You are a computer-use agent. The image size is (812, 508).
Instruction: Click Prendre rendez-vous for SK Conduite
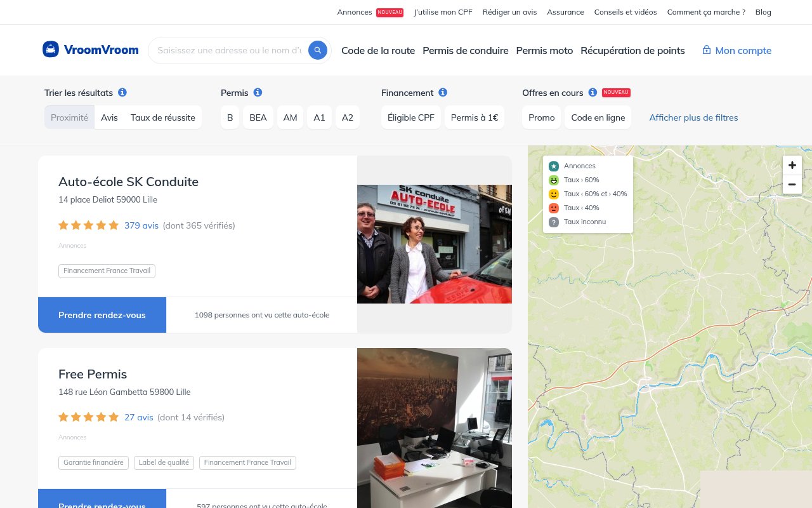pyautogui.click(x=102, y=315)
